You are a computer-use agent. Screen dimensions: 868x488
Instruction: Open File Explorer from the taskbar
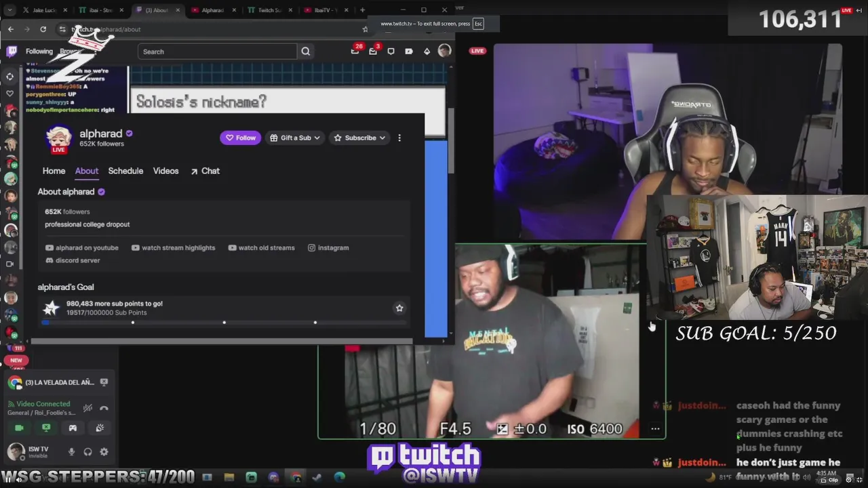pos(229,477)
